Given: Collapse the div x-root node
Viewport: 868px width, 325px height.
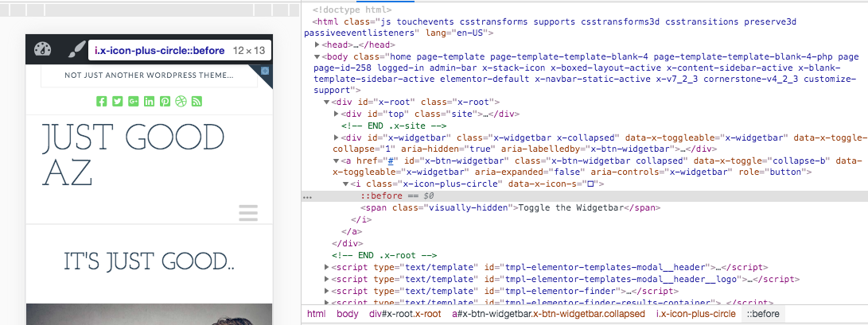Looking at the screenshot, I should 327,103.
